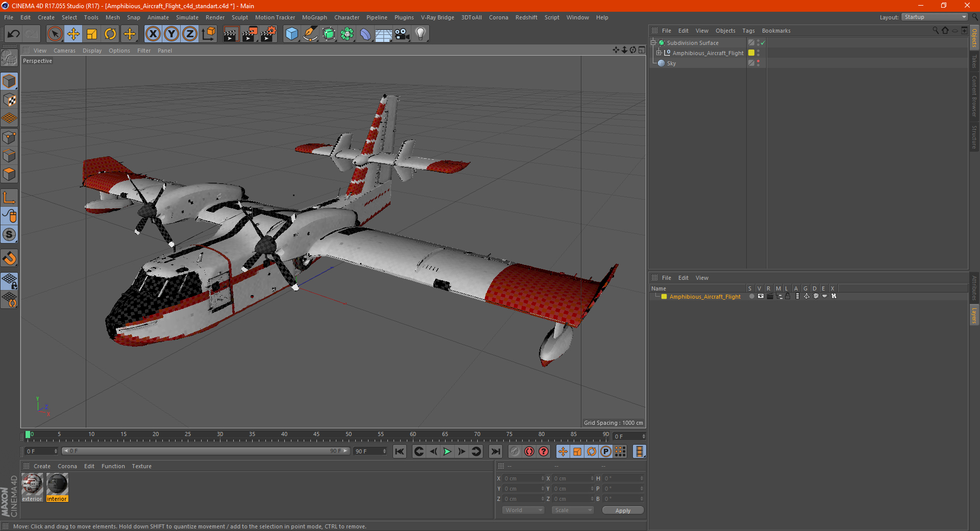The width and height of the screenshot is (980, 531).
Task: Enable the Axis tool
Action: click(9, 198)
